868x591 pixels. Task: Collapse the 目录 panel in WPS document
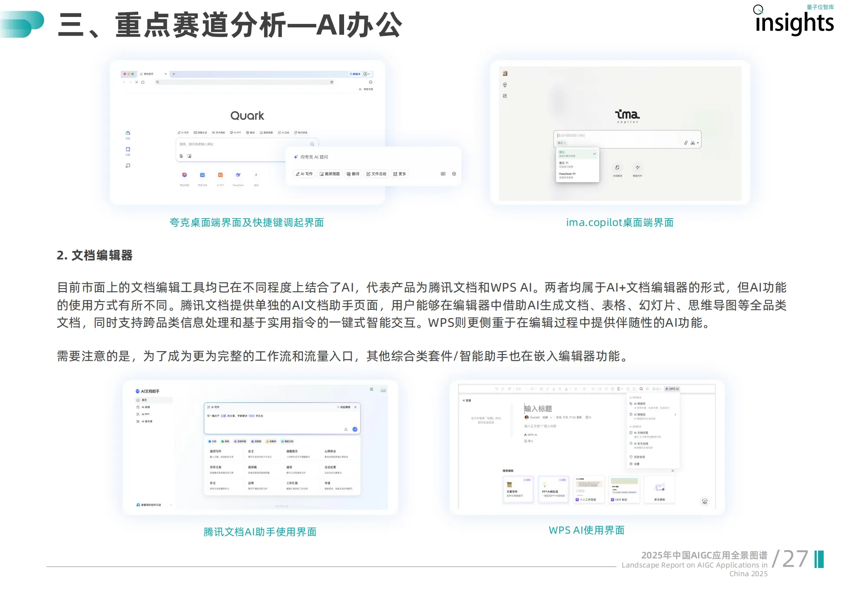point(467,400)
